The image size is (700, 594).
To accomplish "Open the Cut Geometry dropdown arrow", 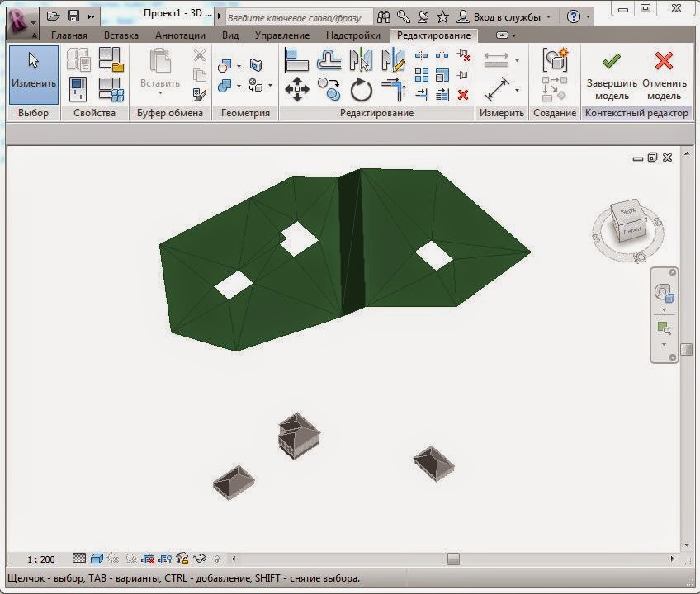I will (239, 66).
